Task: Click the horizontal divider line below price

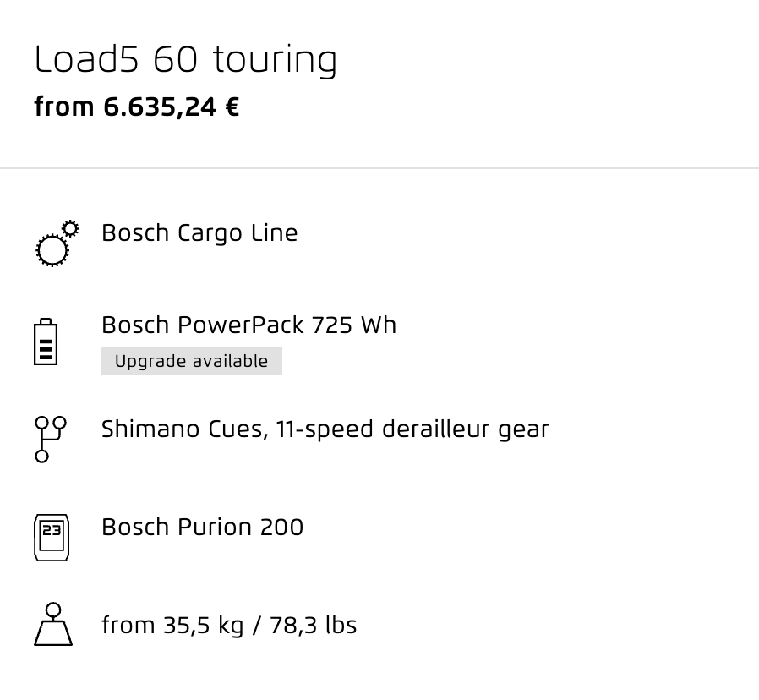Action: click(x=379, y=168)
